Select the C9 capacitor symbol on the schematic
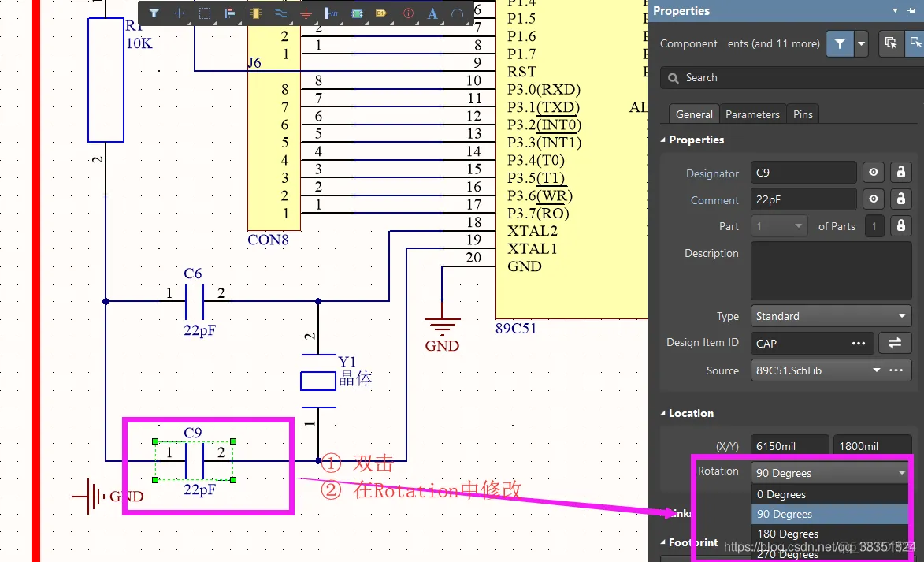Viewport: 924px width, 562px height. 194,460
